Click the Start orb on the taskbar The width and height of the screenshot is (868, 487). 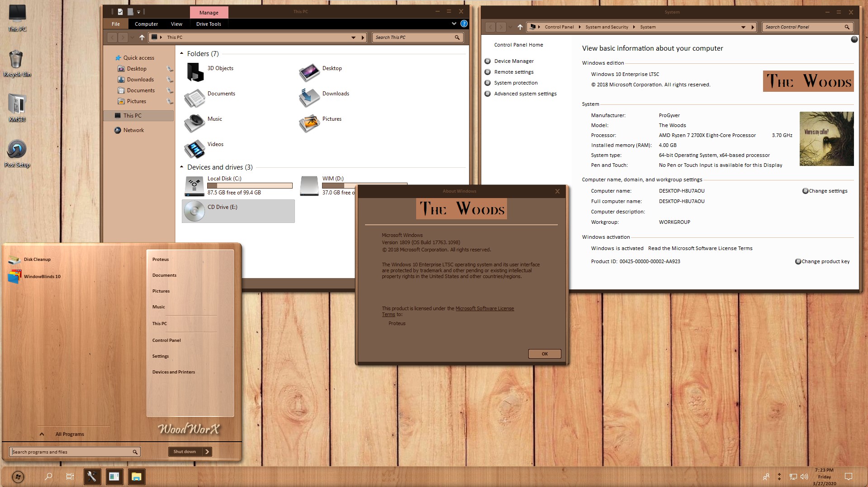[x=18, y=477]
